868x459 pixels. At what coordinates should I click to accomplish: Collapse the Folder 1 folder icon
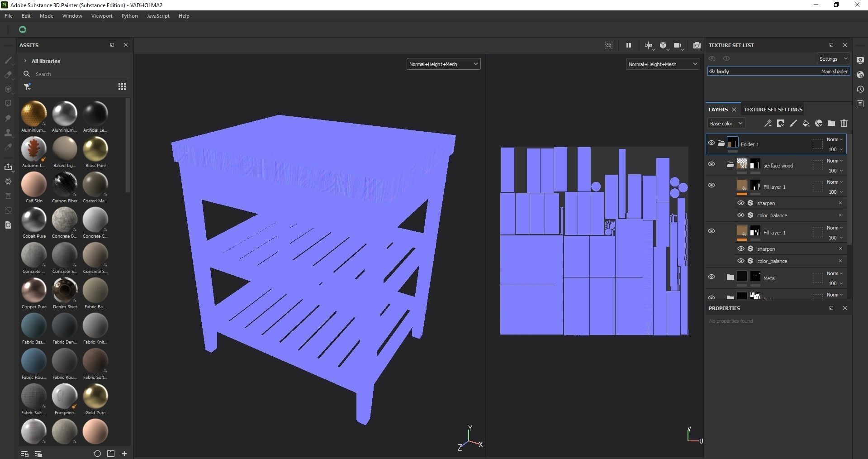[x=721, y=143]
